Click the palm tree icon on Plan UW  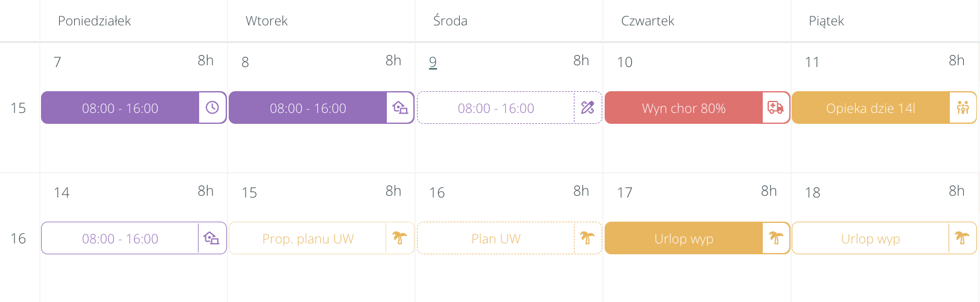click(587, 238)
